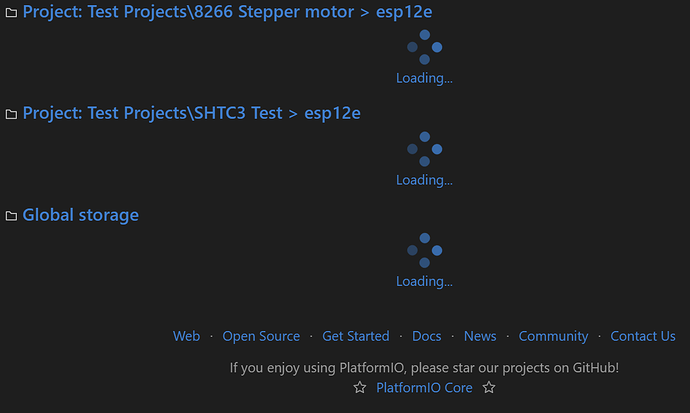Image resolution: width=690 pixels, height=413 pixels.
Task: Click folder icon next to Global storage
Action: (x=11, y=216)
